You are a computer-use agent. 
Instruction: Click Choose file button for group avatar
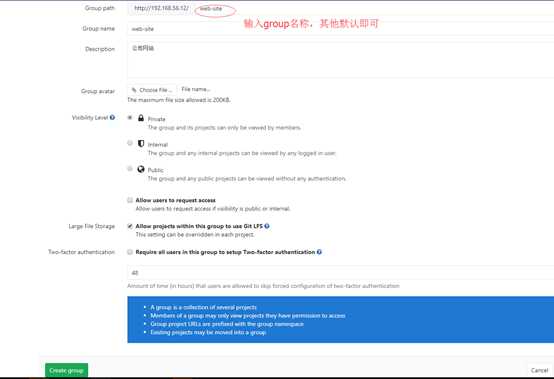tap(152, 90)
